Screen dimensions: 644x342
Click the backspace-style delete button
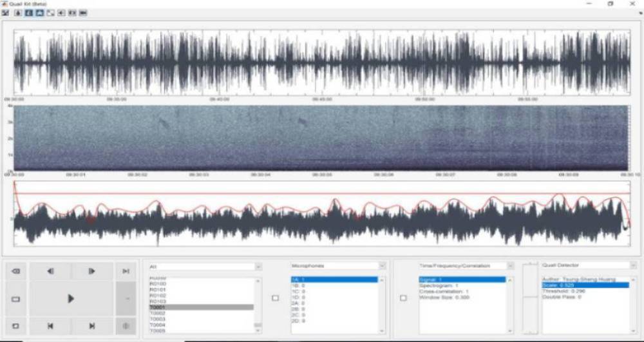coord(15,271)
